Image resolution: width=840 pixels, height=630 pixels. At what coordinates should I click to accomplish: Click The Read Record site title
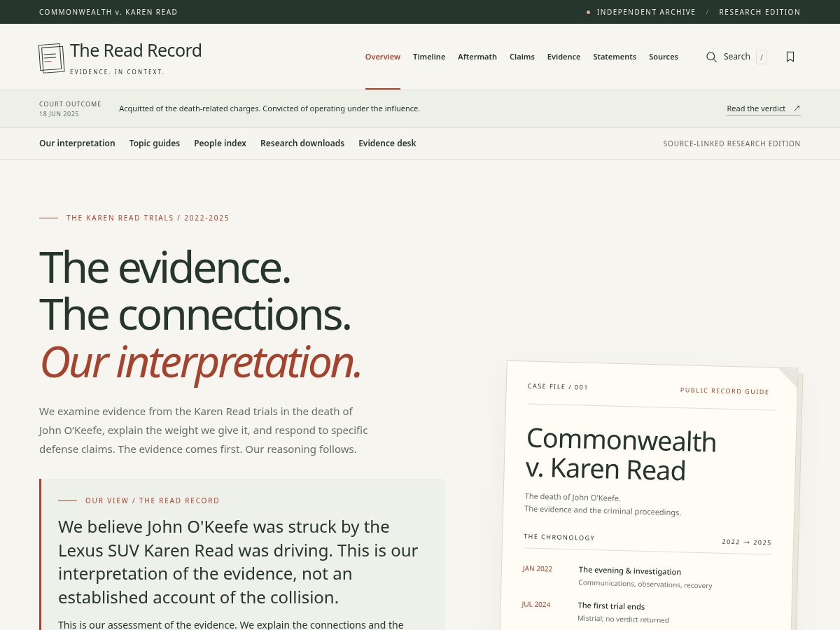(136, 50)
